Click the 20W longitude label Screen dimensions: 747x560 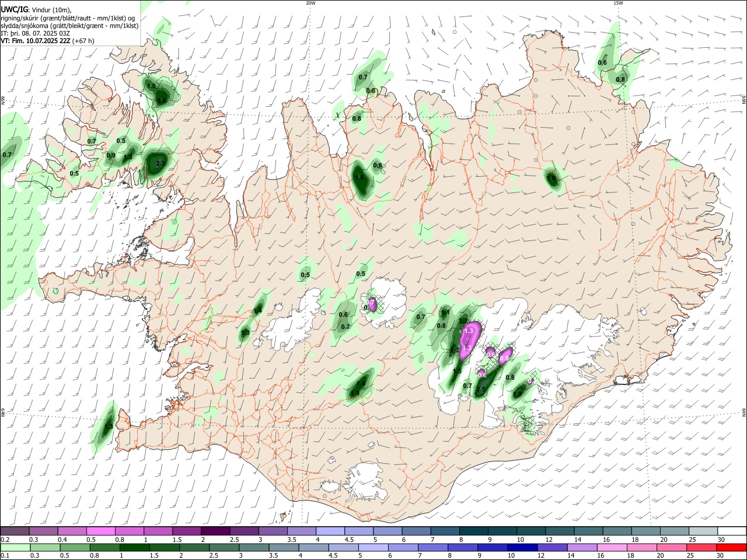tap(310, 3)
